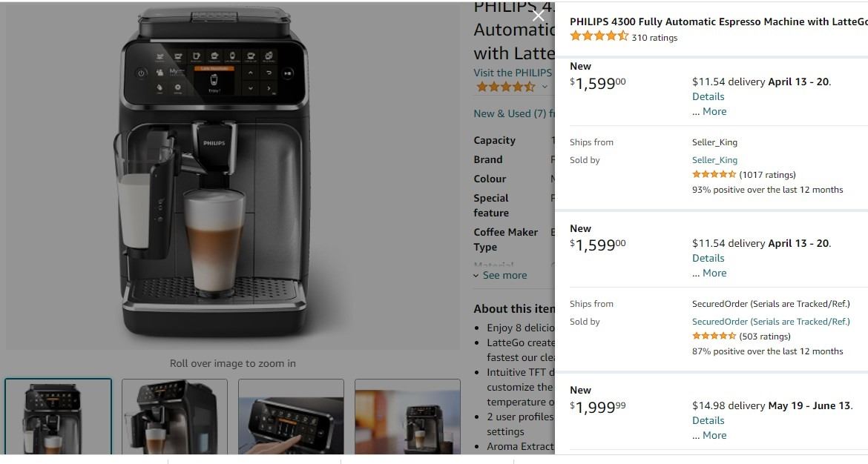Select second angled-view product thumbnail
The width and height of the screenshot is (868, 464).
[174, 417]
